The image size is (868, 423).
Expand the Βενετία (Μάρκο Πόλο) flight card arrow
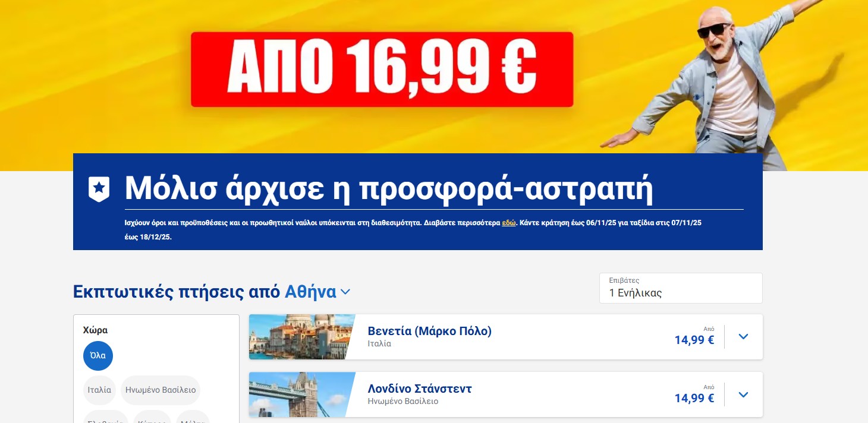click(x=743, y=337)
